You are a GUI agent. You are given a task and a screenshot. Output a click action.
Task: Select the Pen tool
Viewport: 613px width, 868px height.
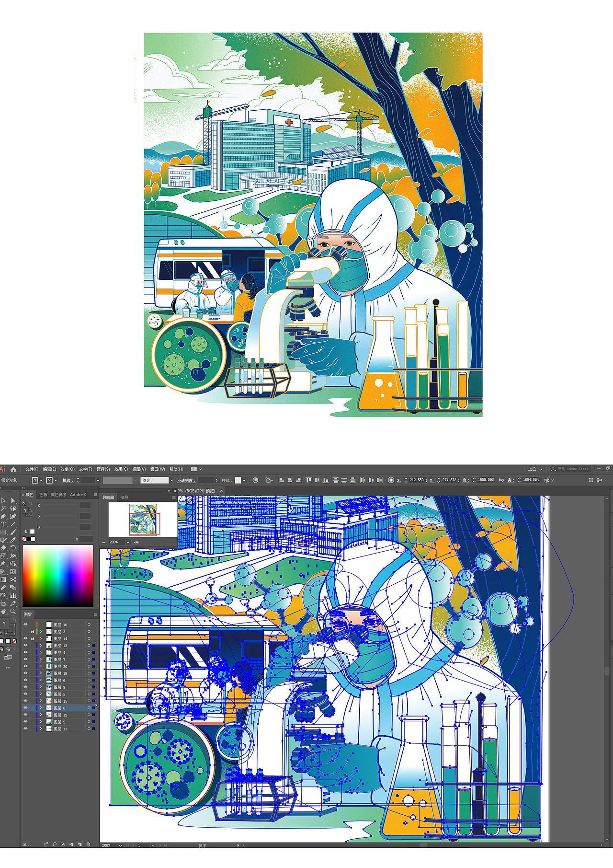click(3, 516)
